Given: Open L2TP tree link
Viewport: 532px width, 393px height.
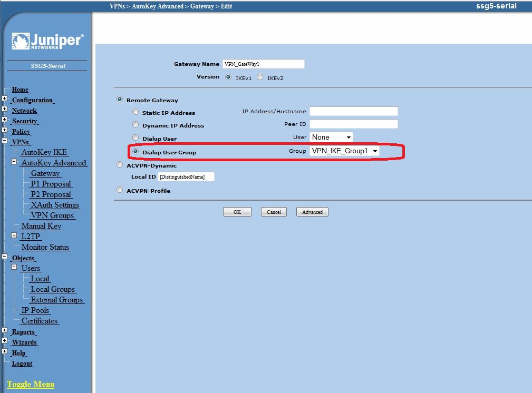Looking at the screenshot, I should pyautogui.click(x=31, y=237).
